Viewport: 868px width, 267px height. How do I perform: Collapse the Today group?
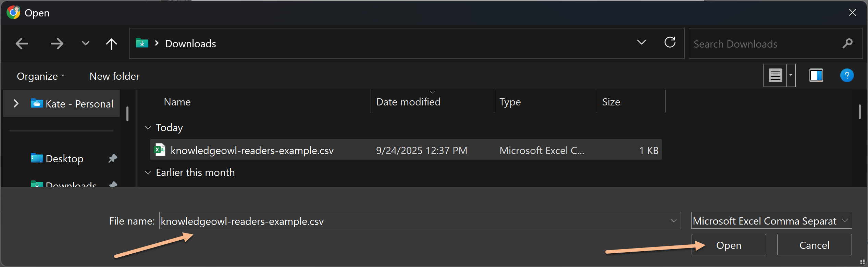tap(148, 128)
